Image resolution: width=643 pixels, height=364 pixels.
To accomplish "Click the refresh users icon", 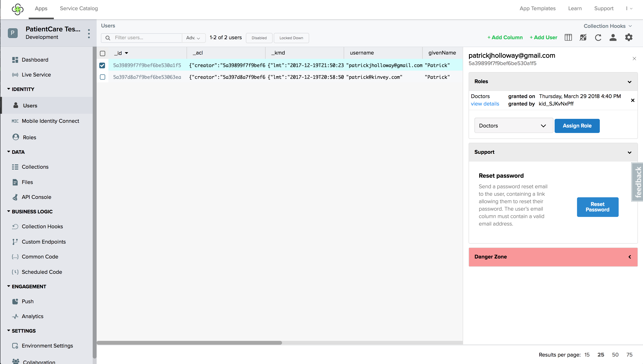I will (x=598, y=37).
